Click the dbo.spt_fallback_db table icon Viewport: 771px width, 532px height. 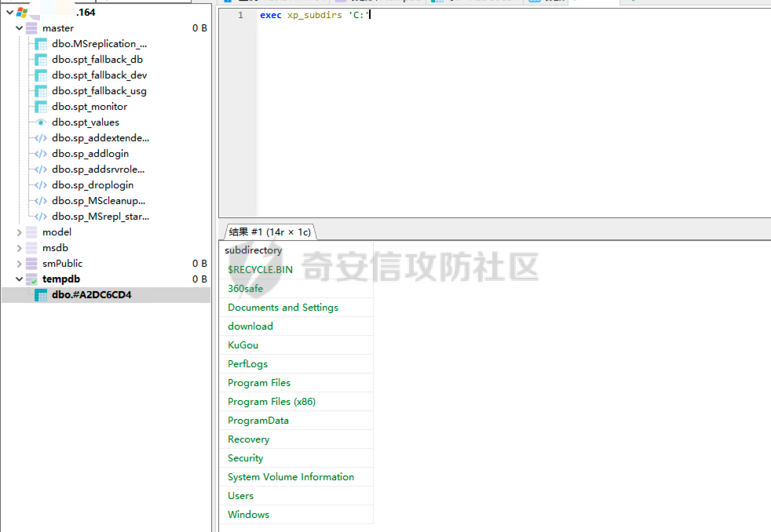(x=41, y=60)
